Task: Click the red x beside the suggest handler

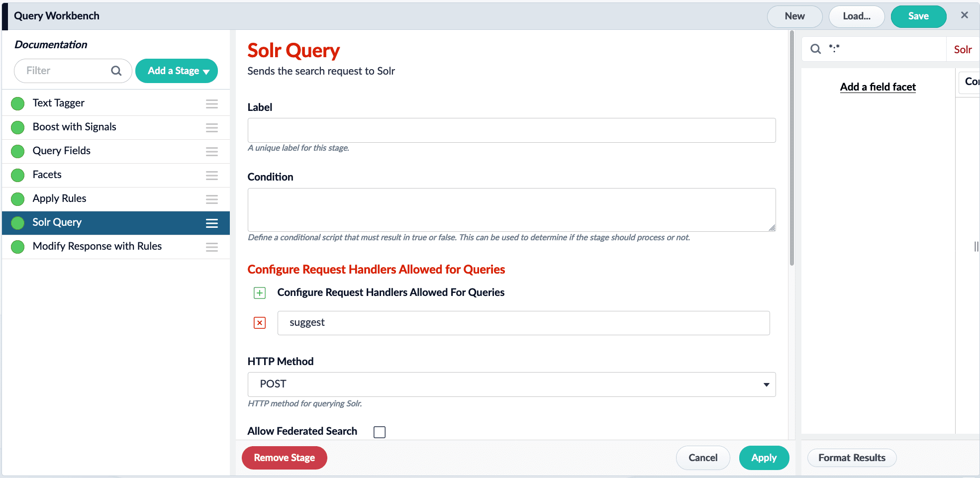Action: 259,323
